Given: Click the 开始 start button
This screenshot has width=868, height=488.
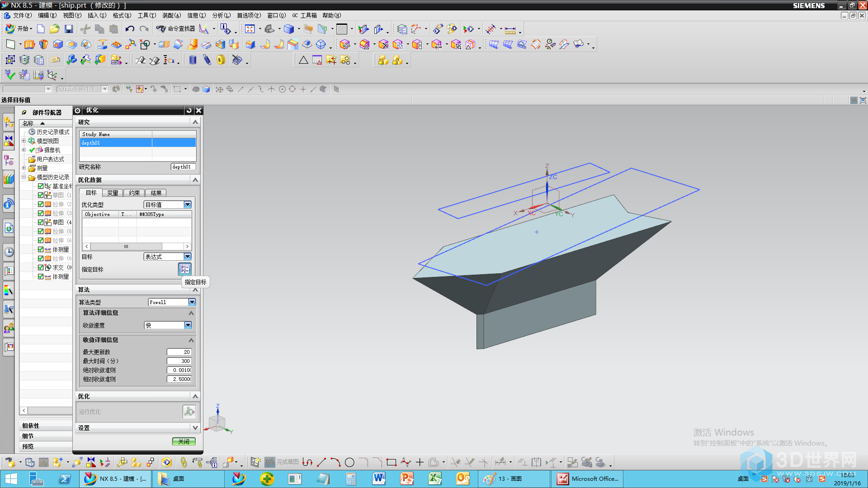Looking at the screenshot, I should (x=18, y=29).
